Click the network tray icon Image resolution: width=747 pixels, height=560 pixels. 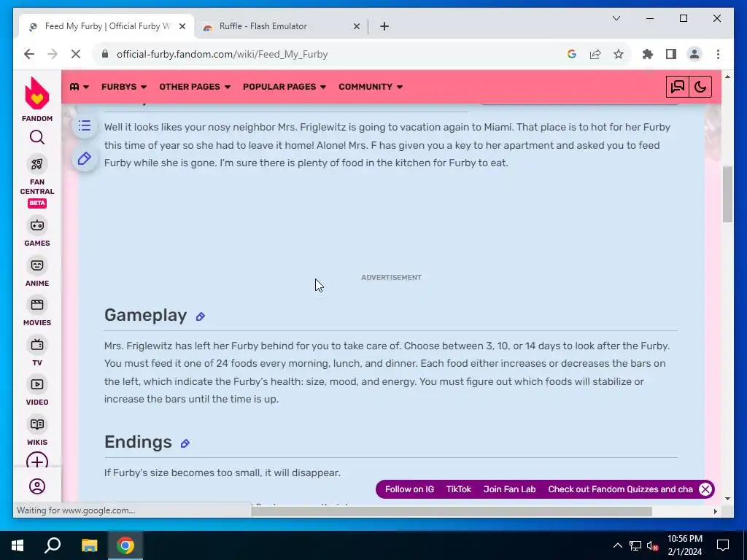[635, 545]
